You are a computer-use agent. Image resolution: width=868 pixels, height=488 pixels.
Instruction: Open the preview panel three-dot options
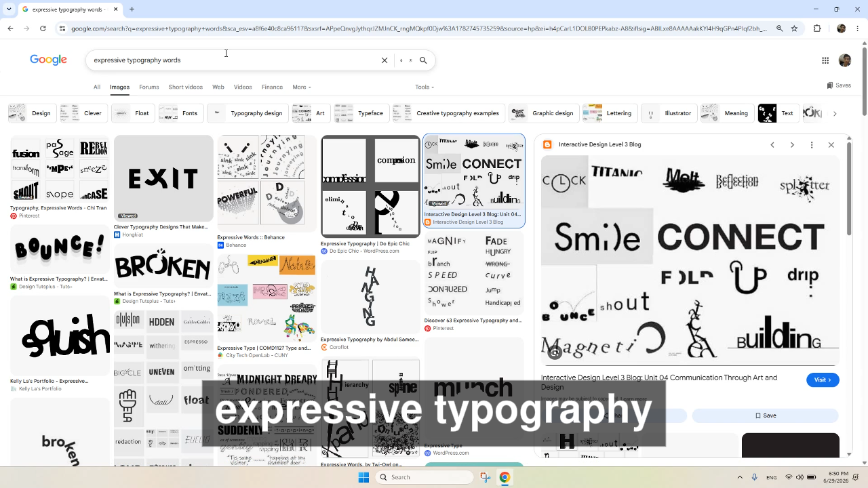point(812,144)
